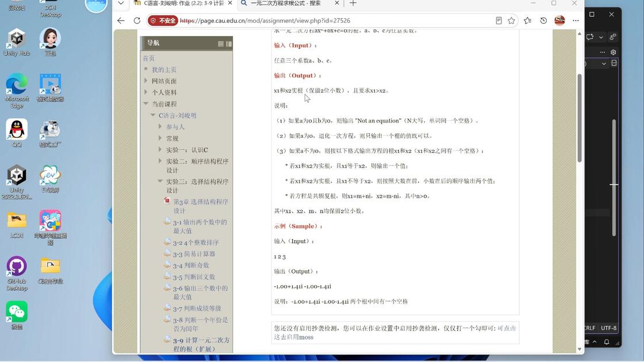
Task: Open assignment 3-4 判断奇数
Action: (x=191, y=265)
